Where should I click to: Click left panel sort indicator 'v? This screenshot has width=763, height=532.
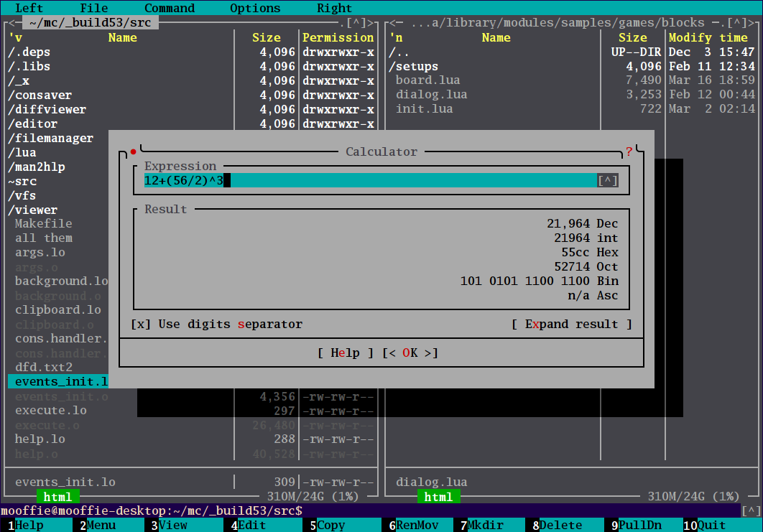coord(16,38)
